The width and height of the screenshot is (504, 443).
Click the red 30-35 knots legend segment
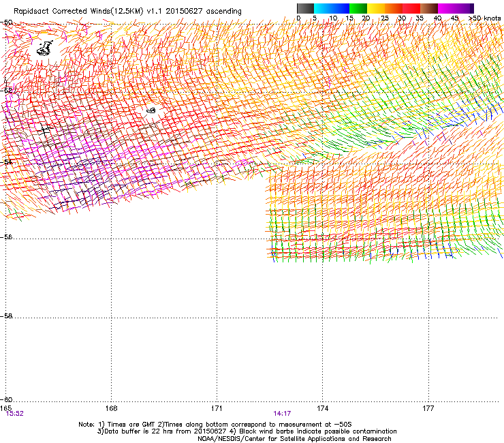click(x=411, y=8)
